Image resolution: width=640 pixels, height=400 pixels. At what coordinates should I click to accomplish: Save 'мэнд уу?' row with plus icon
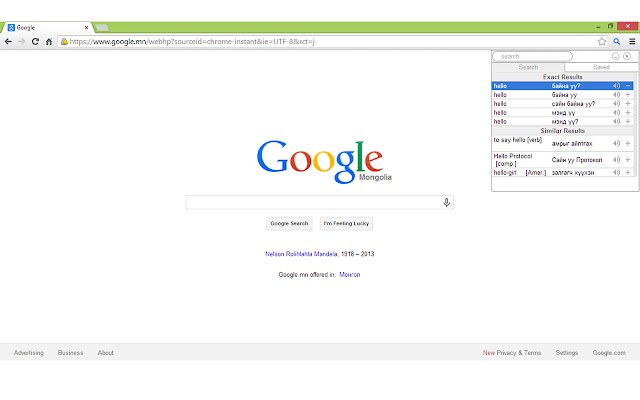tap(628, 122)
